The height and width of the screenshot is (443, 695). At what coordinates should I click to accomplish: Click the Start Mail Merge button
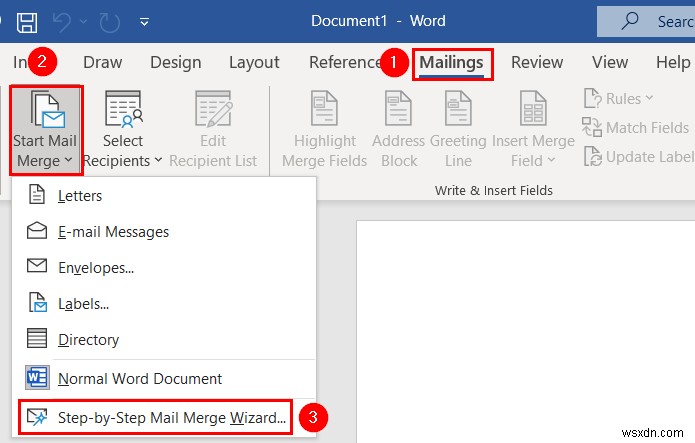pyautogui.click(x=45, y=129)
